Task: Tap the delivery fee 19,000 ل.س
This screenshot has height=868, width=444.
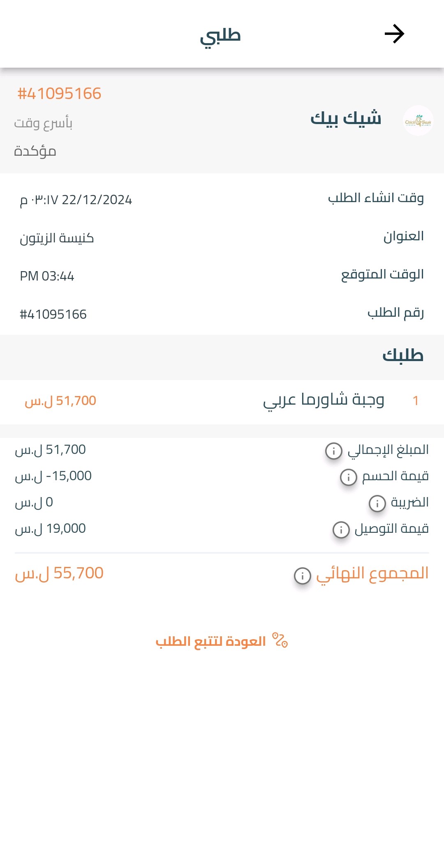Action: (x=51, y=529)
